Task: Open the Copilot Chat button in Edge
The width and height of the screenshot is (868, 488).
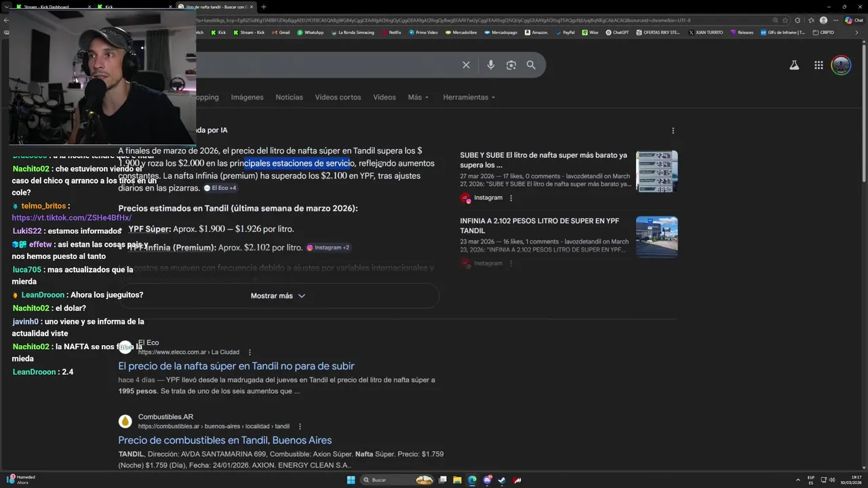Action: (x=854, y=20)
